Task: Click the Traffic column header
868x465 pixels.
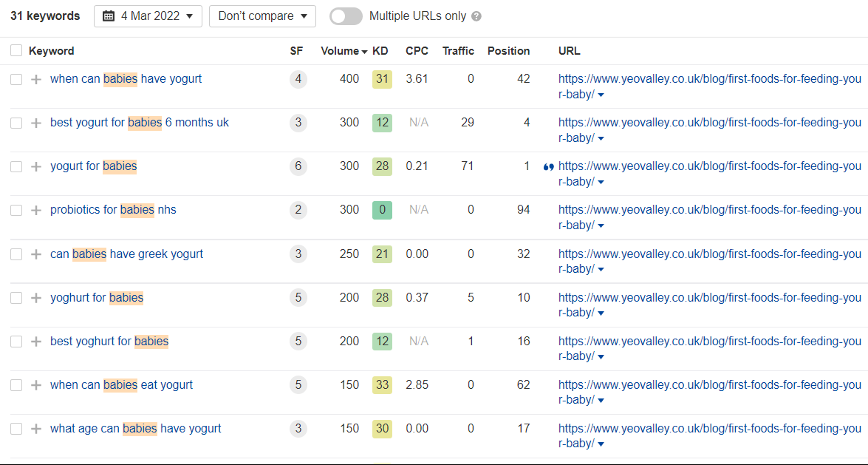Action: (458, 51)
